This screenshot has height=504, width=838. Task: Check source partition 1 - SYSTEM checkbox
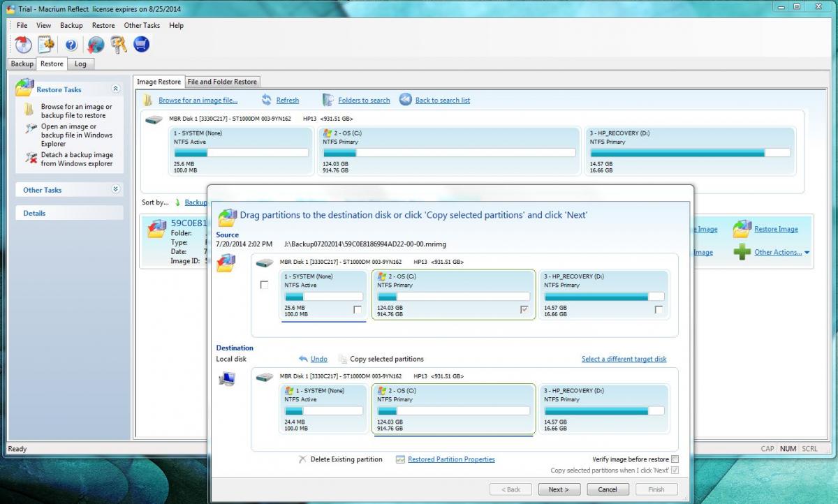[358, 309]
